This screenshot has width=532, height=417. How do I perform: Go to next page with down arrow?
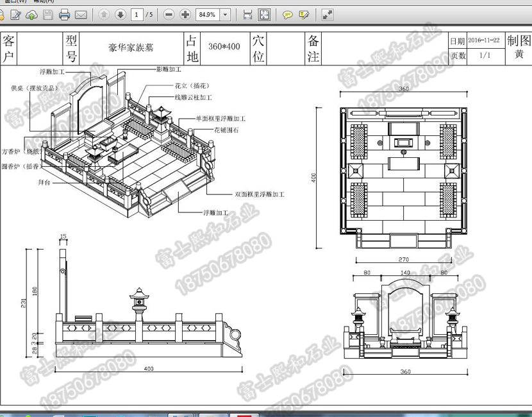120,14
